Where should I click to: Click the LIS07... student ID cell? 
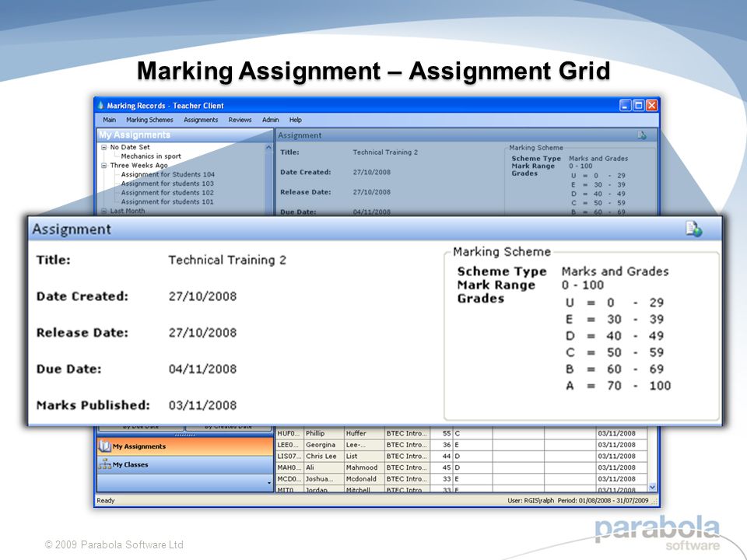pyautogui.click(x=289, y=457)
